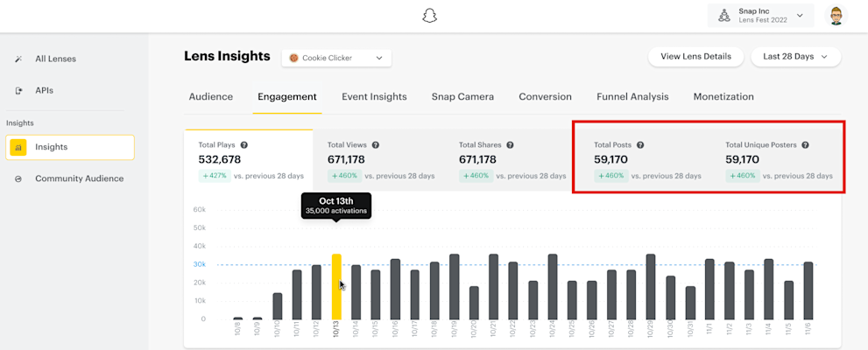Click the Total Unique Posters info icon

(x=805, y=145)
